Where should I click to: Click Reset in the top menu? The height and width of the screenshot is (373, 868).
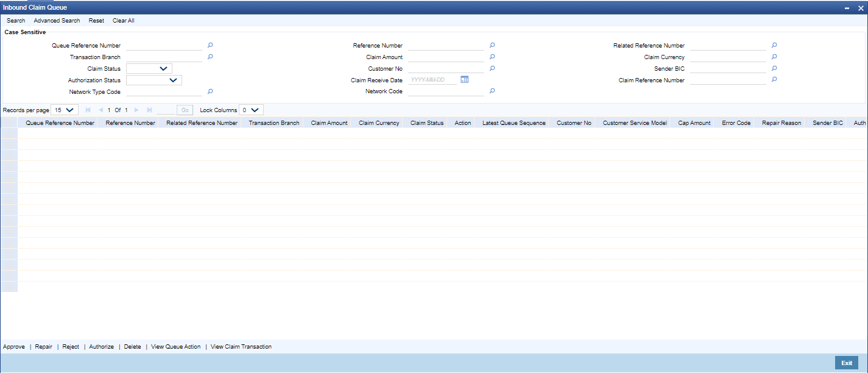[96, 21]
